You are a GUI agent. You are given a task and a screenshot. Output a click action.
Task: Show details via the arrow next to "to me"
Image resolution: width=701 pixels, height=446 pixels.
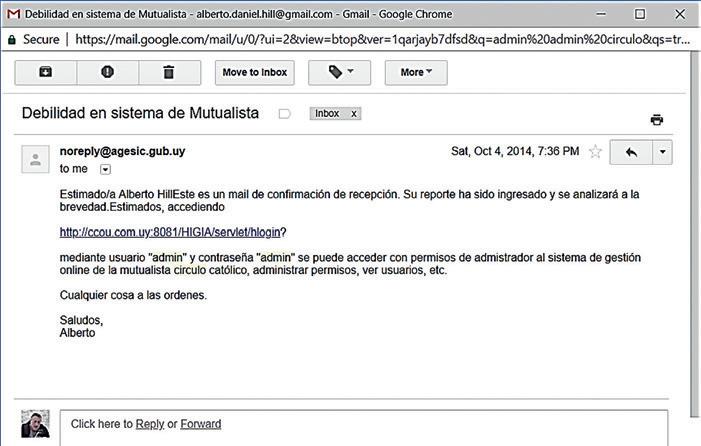point(105,169)
